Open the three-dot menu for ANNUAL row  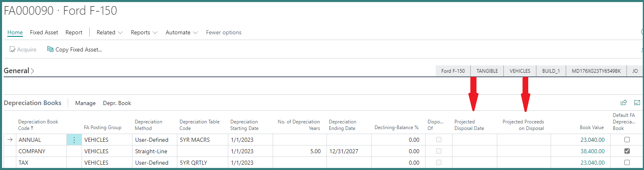(74, 140)
